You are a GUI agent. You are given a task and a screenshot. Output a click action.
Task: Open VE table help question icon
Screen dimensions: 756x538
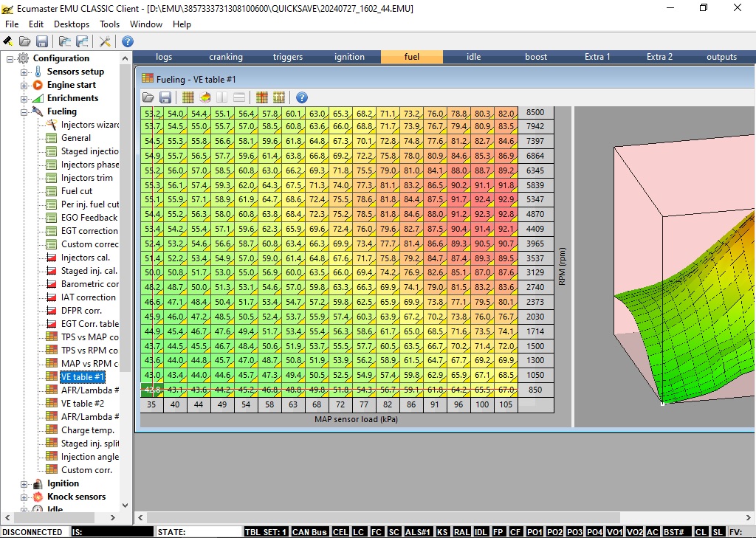302,97
